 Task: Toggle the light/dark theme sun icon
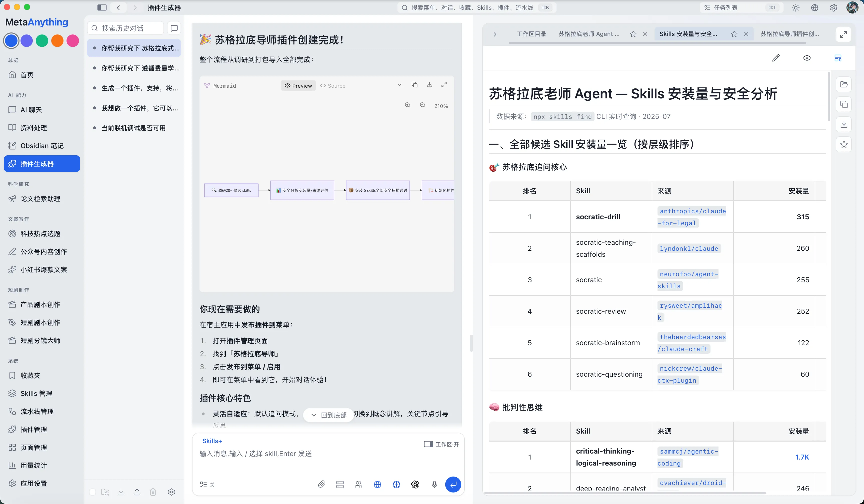796,7
